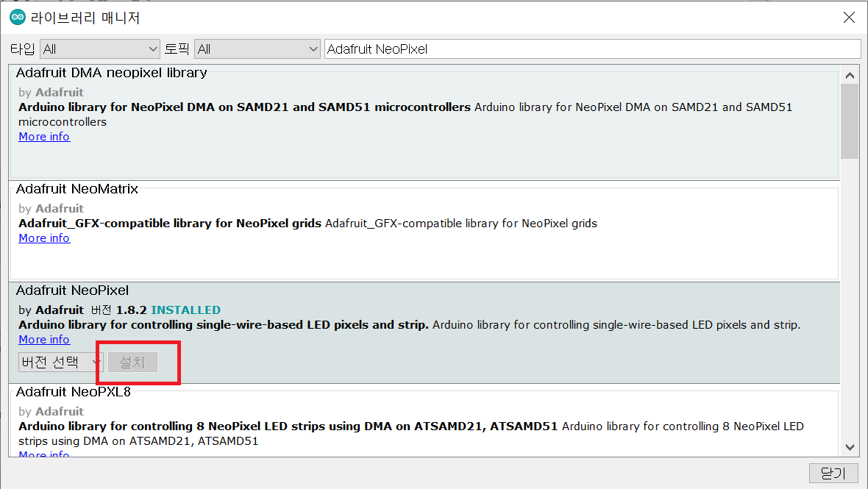
Task: Click the Arduino logo icon in title bar
Action: point(18,17)
